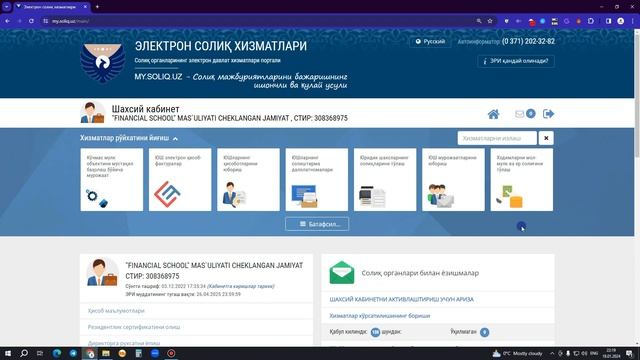Click the Батафсил more button
This screenshot has height=360, width=640.
coord(317,224)
